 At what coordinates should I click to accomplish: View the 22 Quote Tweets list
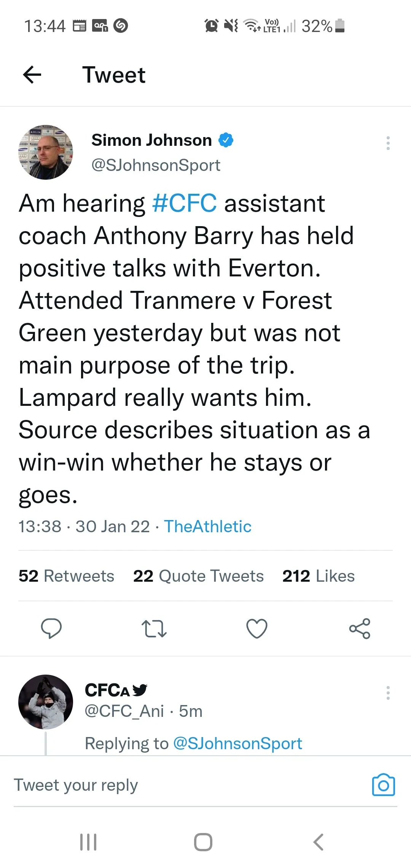click(198, 576)
